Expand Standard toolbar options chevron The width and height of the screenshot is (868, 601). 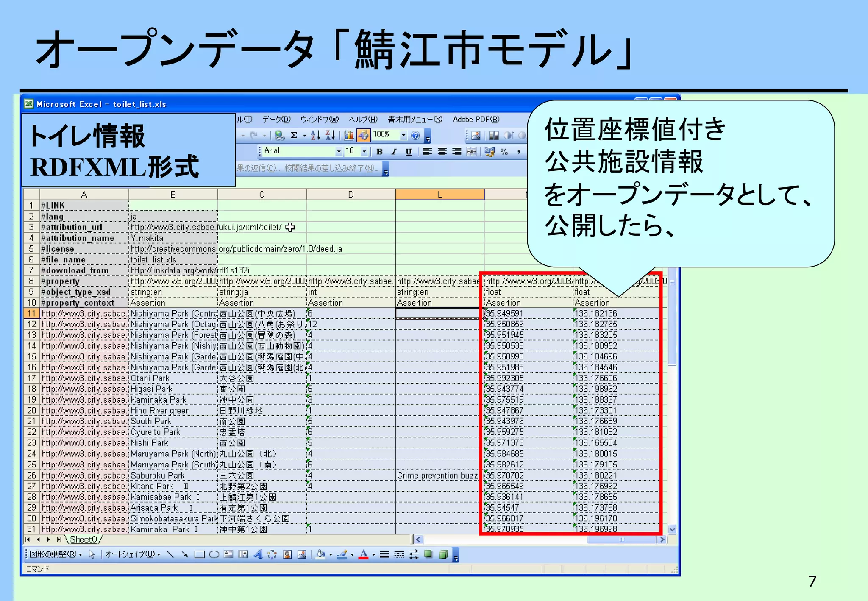point(428,136)
